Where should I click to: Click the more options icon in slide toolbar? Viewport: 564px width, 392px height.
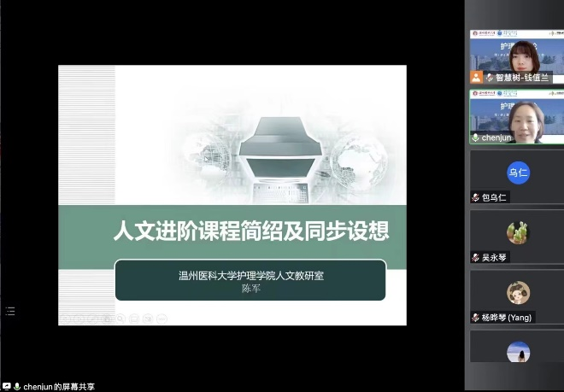tap(162, 319)
